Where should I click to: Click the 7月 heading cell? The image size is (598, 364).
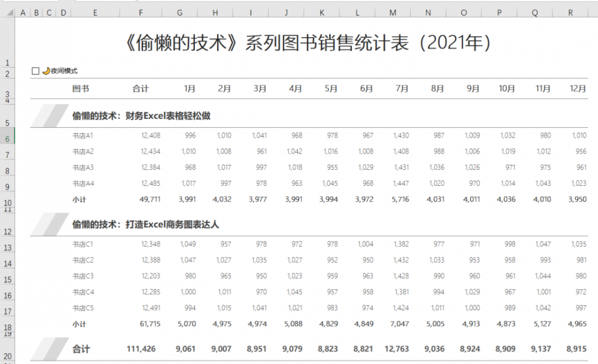pos(402,89)
